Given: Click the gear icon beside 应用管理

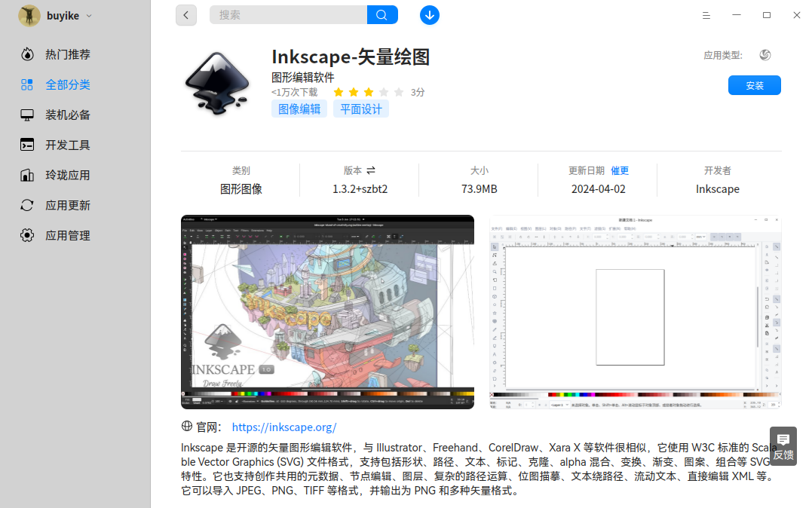Looking at the screenshot, I should (27, 236).
